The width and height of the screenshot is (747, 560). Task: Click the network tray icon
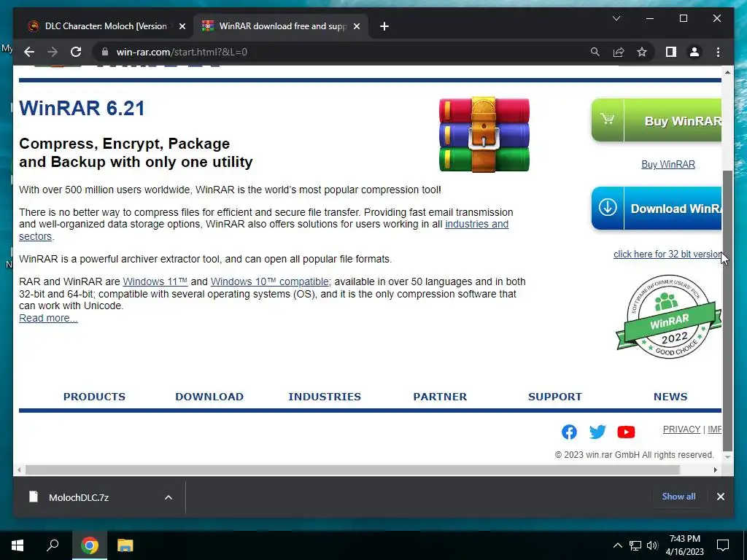pyautogui.click(x=635, y=545)
